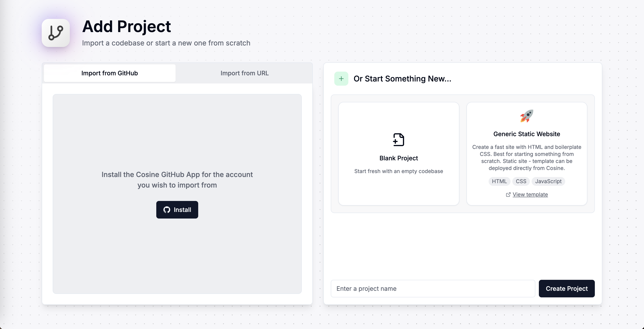This screenshot has width=644, height=329.
Task: Click the Start fresh with empty codebase text
Action: point(399,171)
